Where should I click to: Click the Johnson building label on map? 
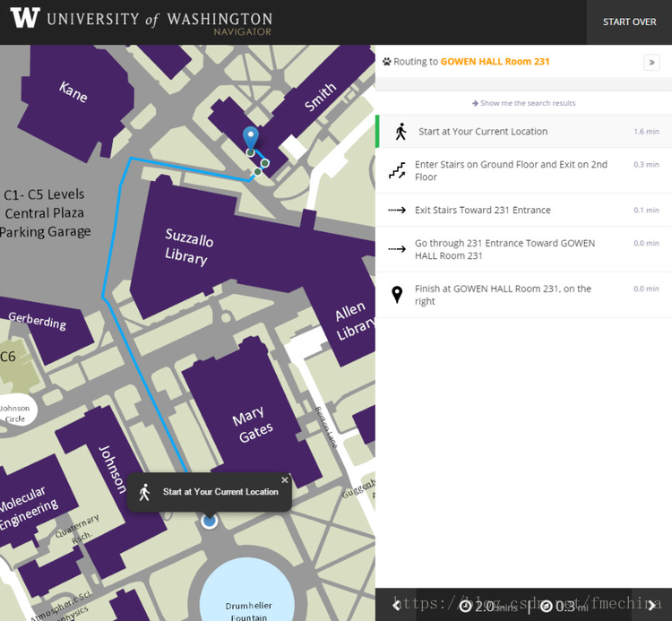[x=113, y=470]
